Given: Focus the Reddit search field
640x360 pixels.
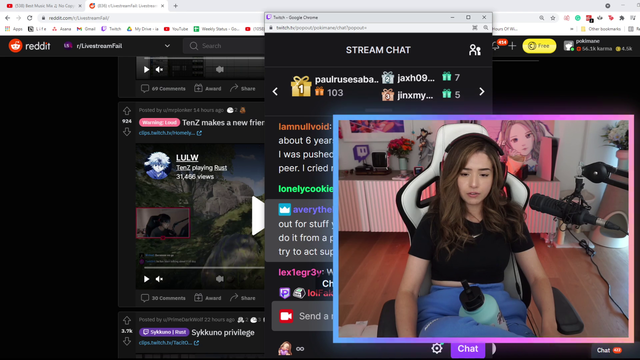Looking at the screenshot, I should pyautogui.click(x=224, y=46).
